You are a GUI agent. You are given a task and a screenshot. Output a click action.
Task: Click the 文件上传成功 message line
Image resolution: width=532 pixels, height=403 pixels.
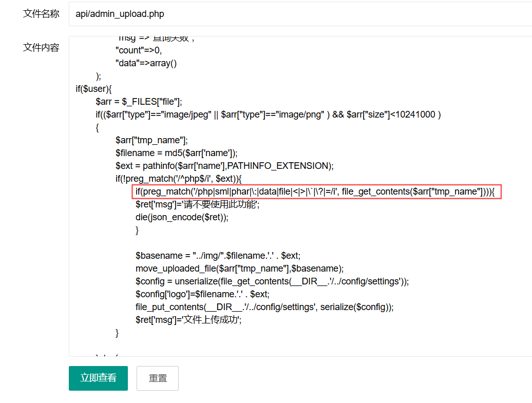pos(188,320)
